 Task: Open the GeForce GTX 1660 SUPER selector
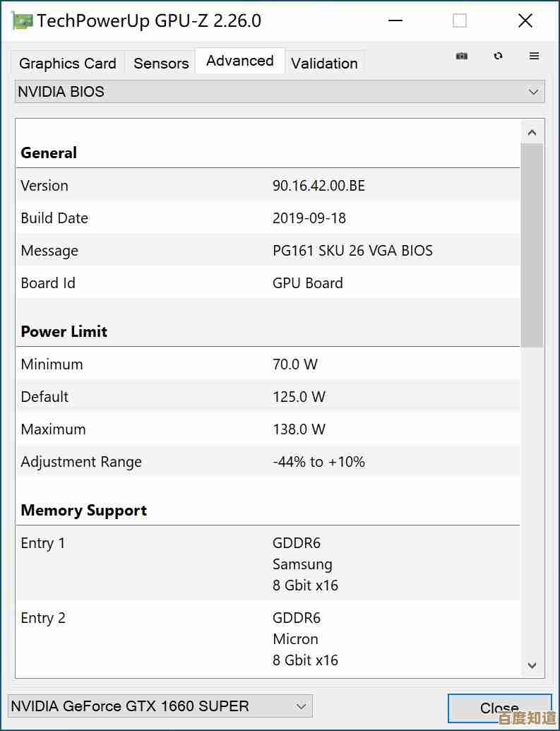coord(160,706)
